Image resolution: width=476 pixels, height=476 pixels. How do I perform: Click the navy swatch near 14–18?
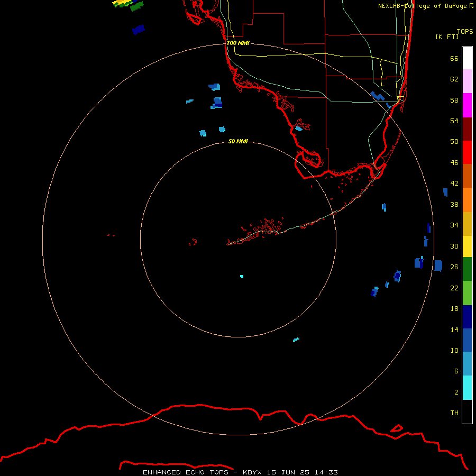pyautogui.click(x=467, y=317)
